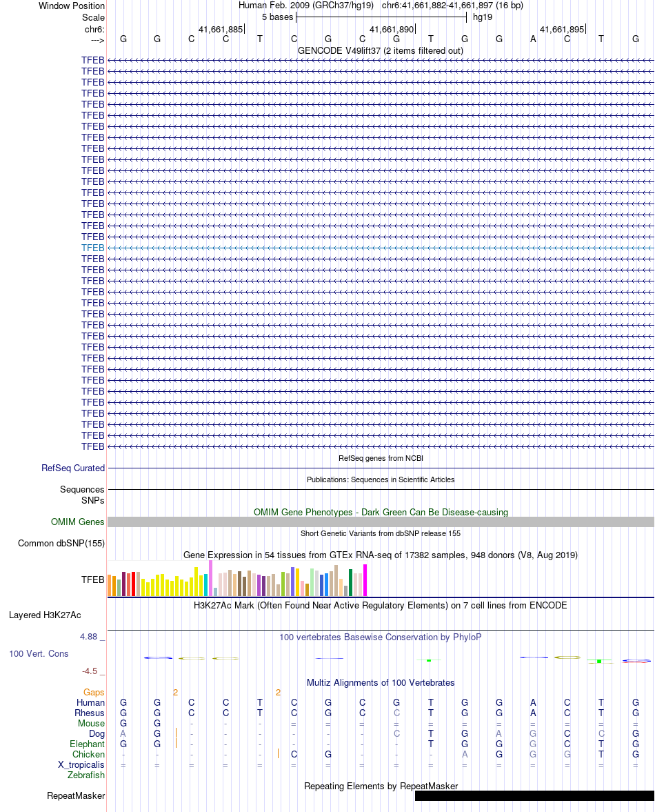Click the Sequences track label
The image size is (655, 812).
82,489
